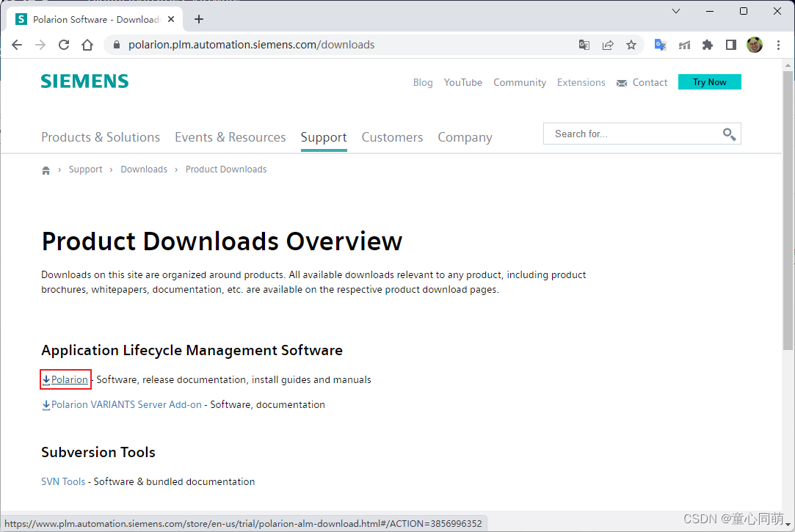View site security lock info
Viewport: 795px width, 532px height.
point(117,45)
